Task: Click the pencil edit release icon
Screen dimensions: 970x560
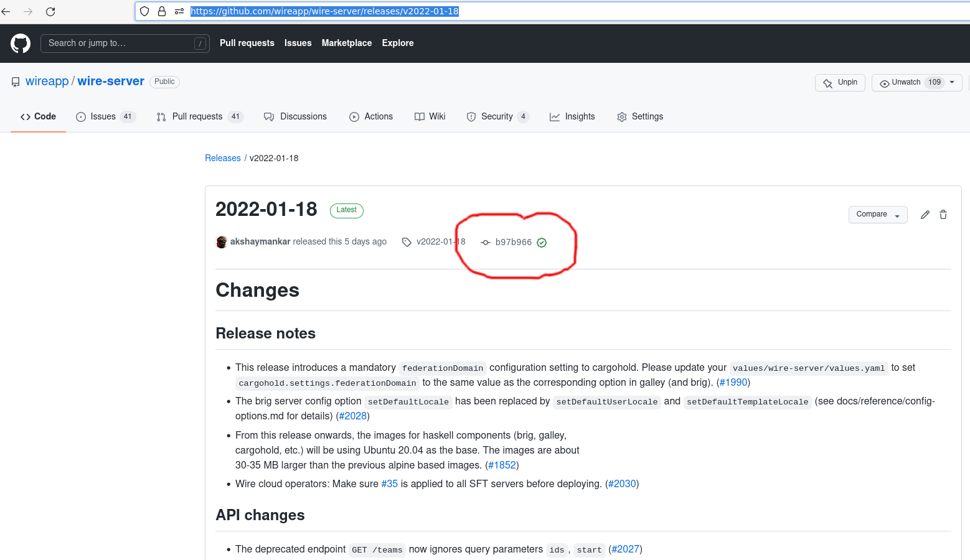Action: point(925,215)
